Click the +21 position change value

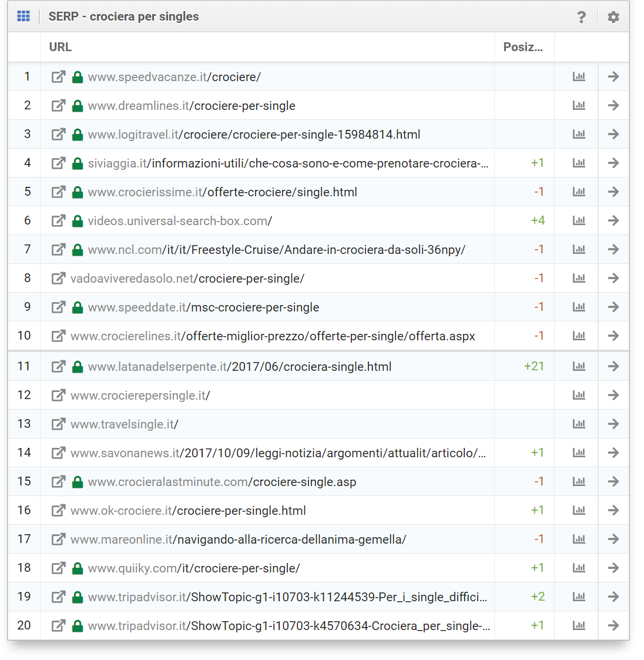coord(534,366)
